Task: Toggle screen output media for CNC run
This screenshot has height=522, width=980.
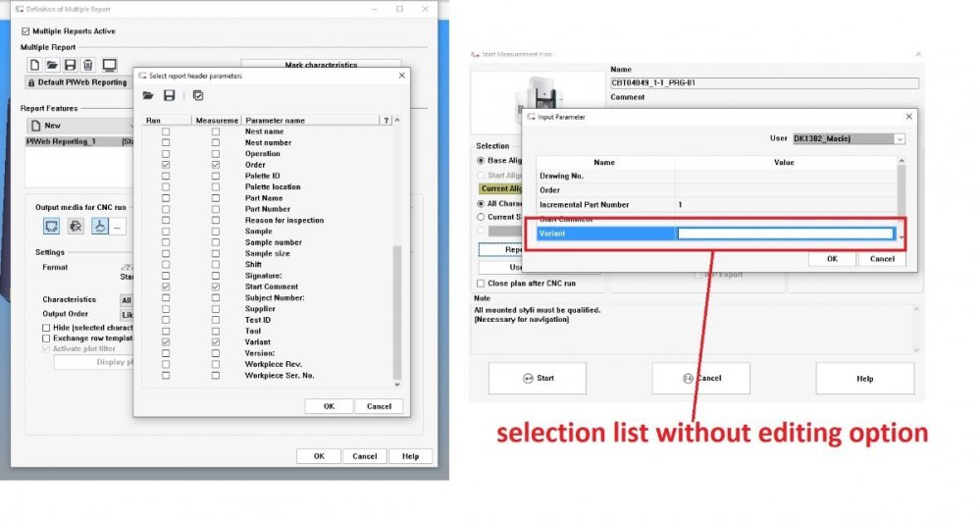Action: [51, 226]
